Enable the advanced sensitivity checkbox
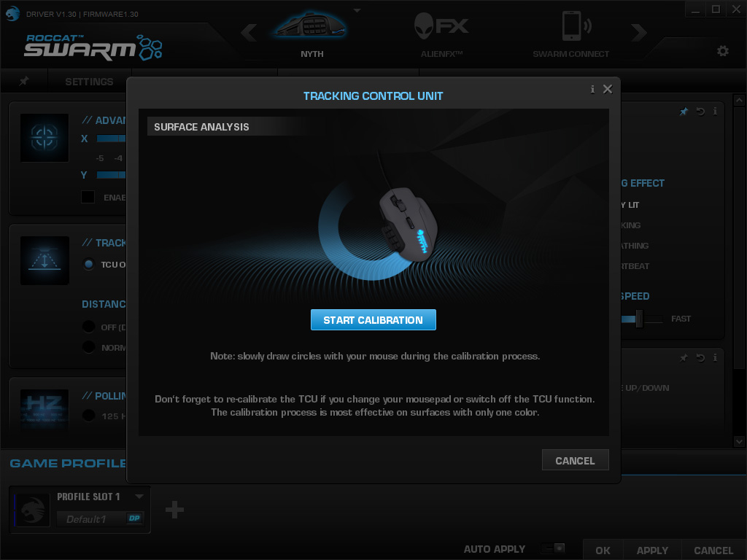Screen dimensions: 747x560 tap(88, 197)
